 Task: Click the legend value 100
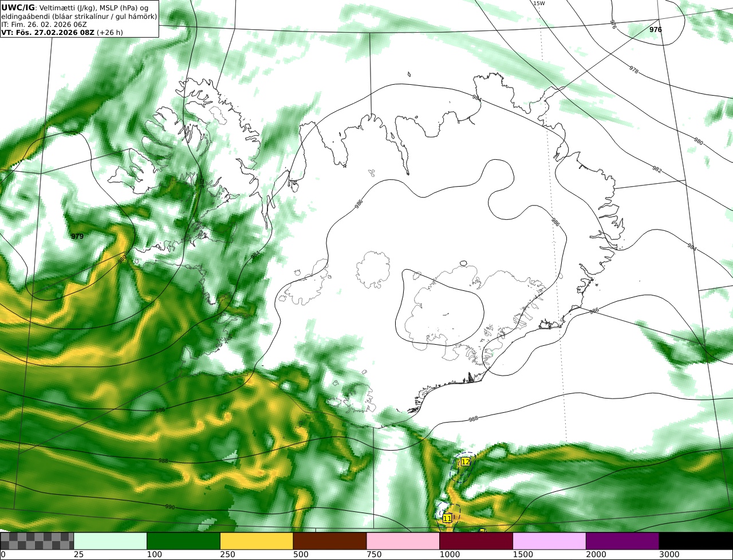pyautogui.click(x=154, y=555)
